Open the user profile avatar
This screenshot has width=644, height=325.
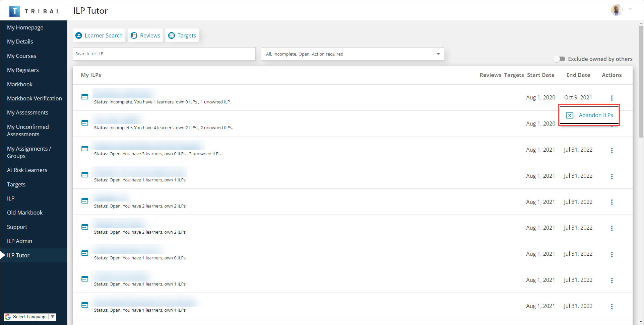tap(616, 10)
